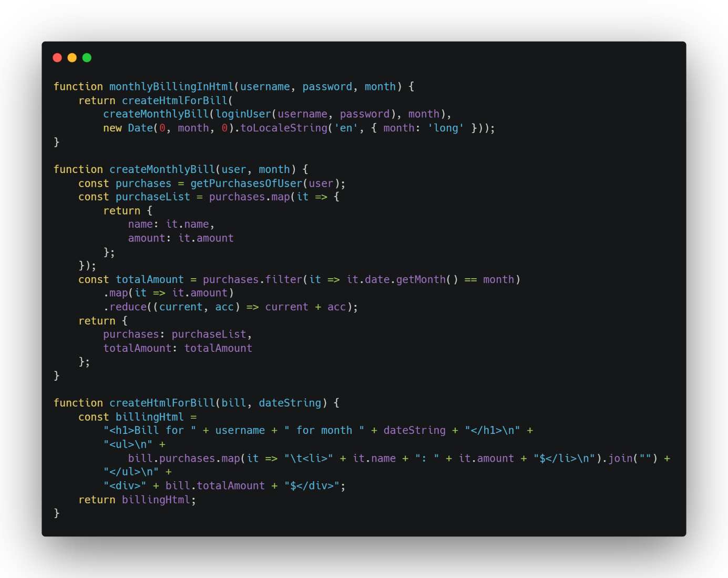Click the line 'name: it.name,'
Screen dimensions: 728x578
coord(171,224)
